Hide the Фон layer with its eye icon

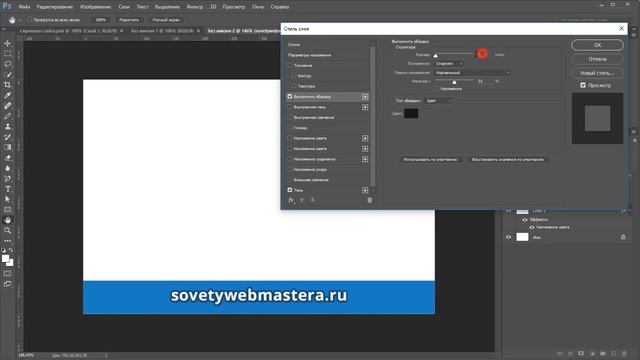point(509,237)
